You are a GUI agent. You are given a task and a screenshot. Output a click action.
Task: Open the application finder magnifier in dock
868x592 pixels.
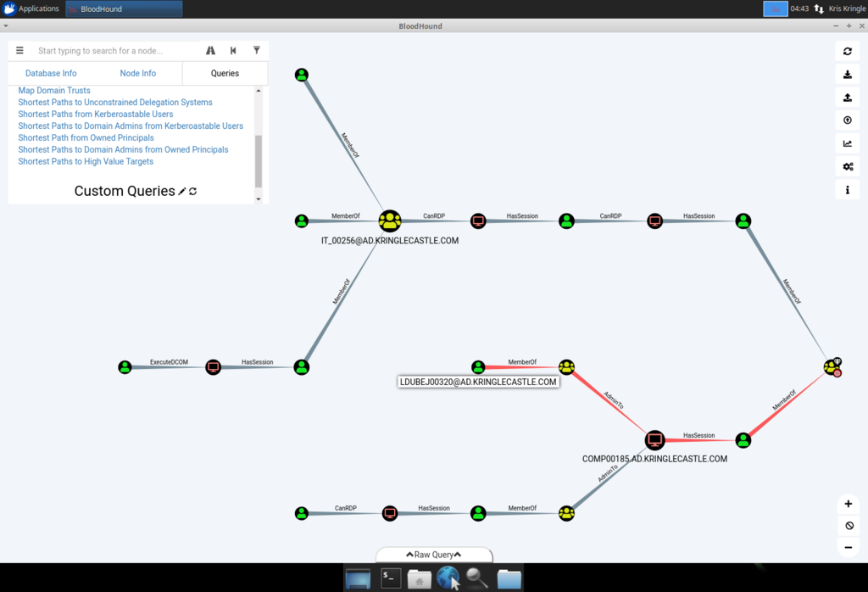click(x=476, y=578)
